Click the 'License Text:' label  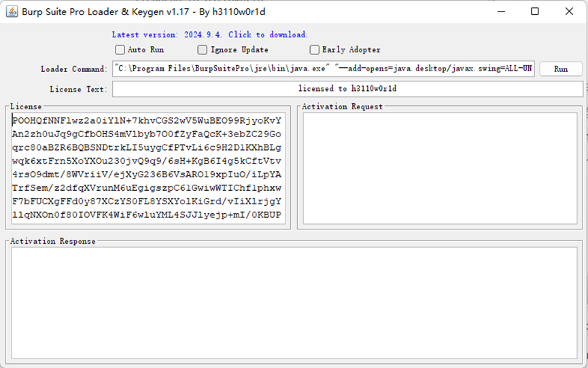pyautogui.click(x=78, y=89)
